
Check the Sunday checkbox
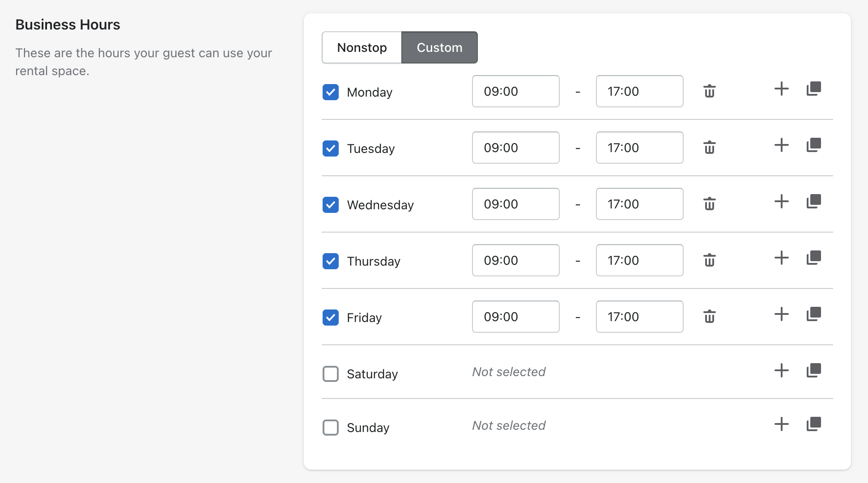tap(331, 428)
